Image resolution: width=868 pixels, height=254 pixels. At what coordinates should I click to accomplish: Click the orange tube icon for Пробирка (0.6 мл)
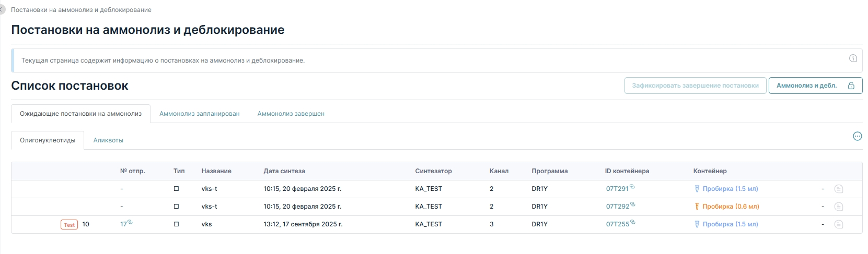[697, 207]
